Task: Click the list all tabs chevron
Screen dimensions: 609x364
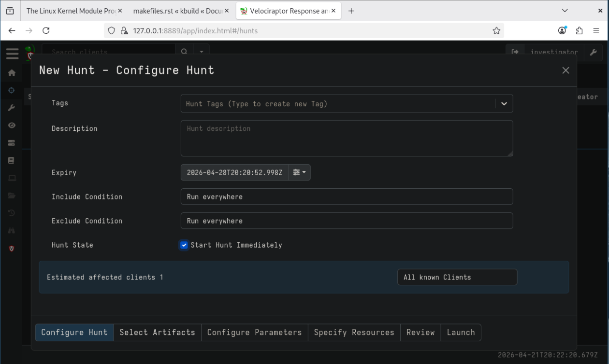Action: point(565,11)
